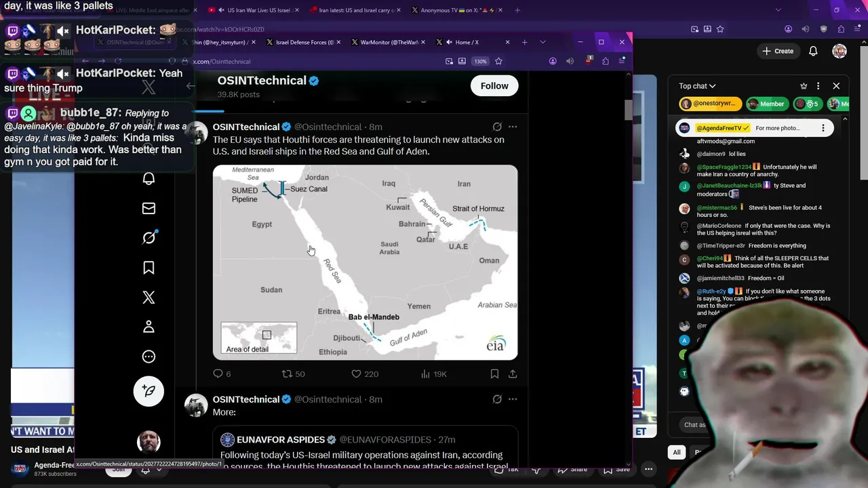
Task: Open Grok explain icon on 'More:' post
Action: point(497,399)
